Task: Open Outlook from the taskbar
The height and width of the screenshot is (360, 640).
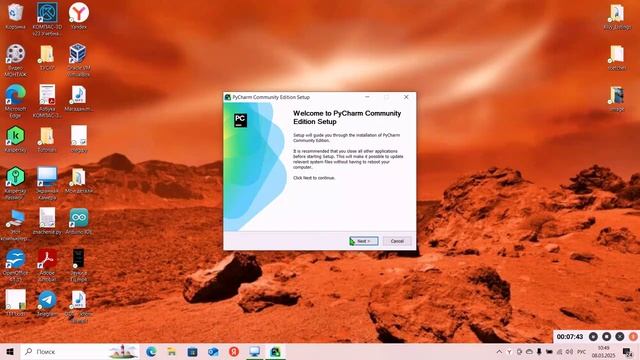Action: (213, 351)
